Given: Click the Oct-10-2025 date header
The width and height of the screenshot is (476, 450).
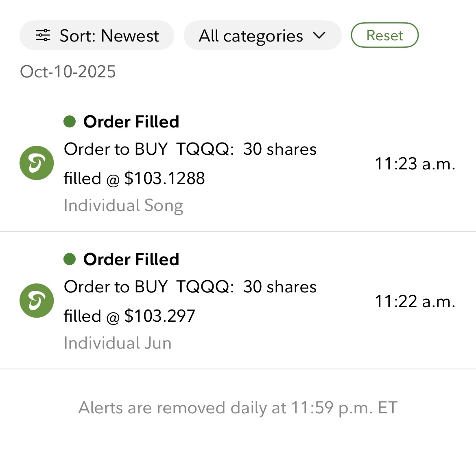Looking at the screenshot, I should [68, 72].
